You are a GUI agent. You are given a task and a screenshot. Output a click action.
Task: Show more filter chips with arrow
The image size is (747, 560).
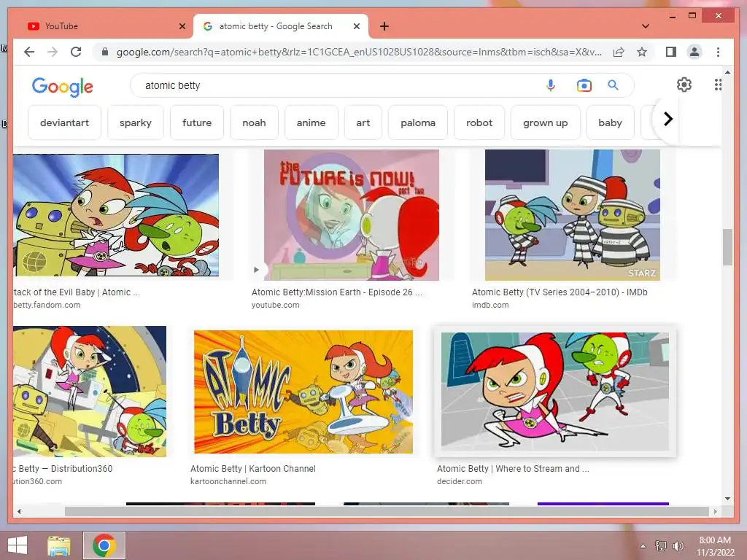(x=668, y=119)
